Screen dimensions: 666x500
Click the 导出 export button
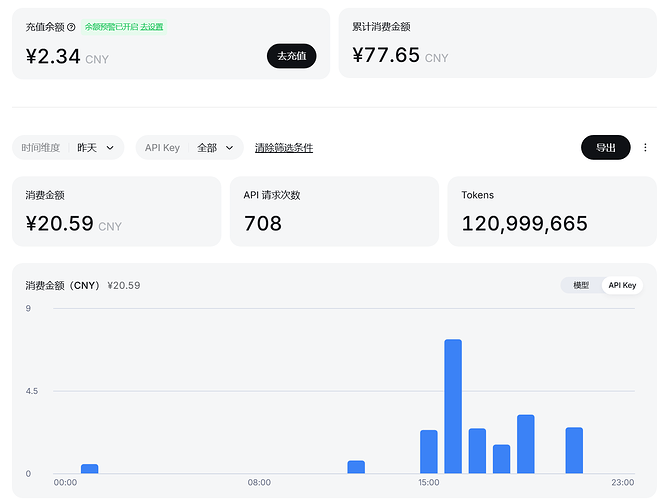(x=605, y=147)
